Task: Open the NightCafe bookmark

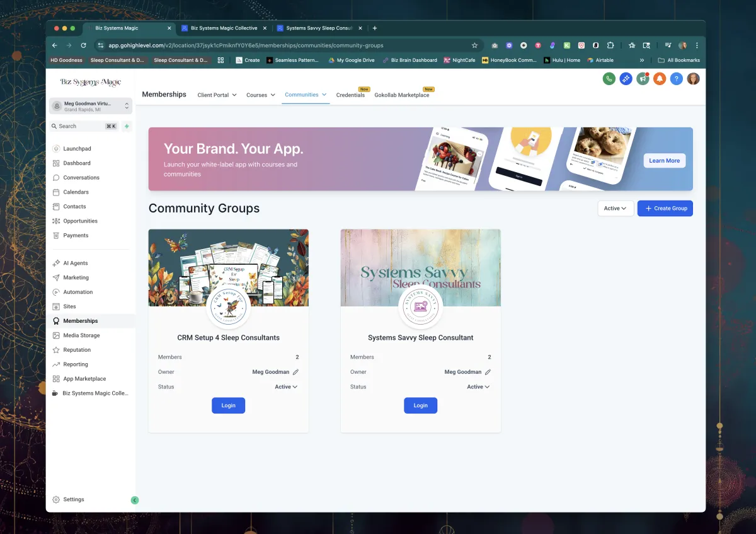Action: click(x=459, y=61)
